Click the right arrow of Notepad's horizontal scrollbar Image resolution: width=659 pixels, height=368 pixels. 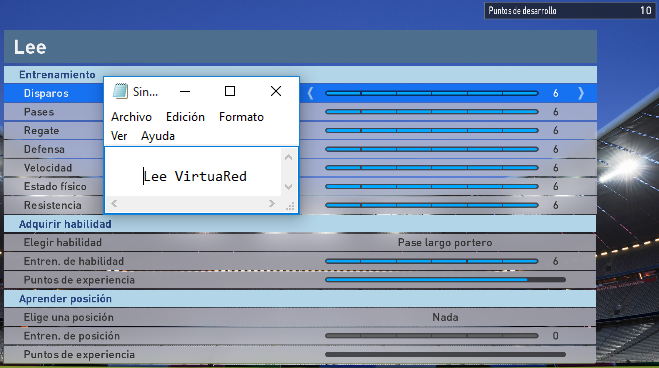(x=272, y=204)
